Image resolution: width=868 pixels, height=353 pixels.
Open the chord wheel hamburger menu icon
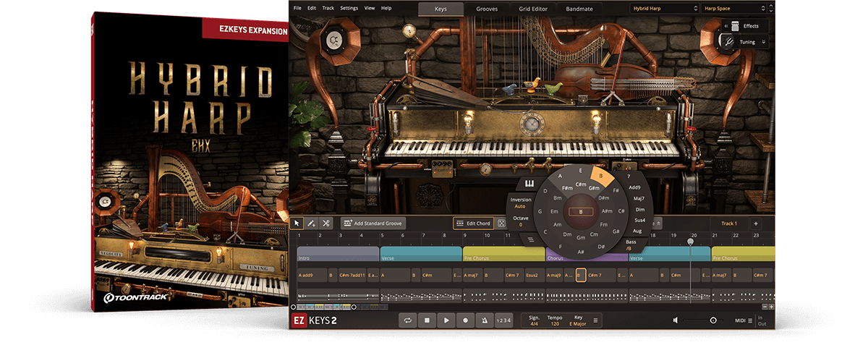tap(530, 239)
